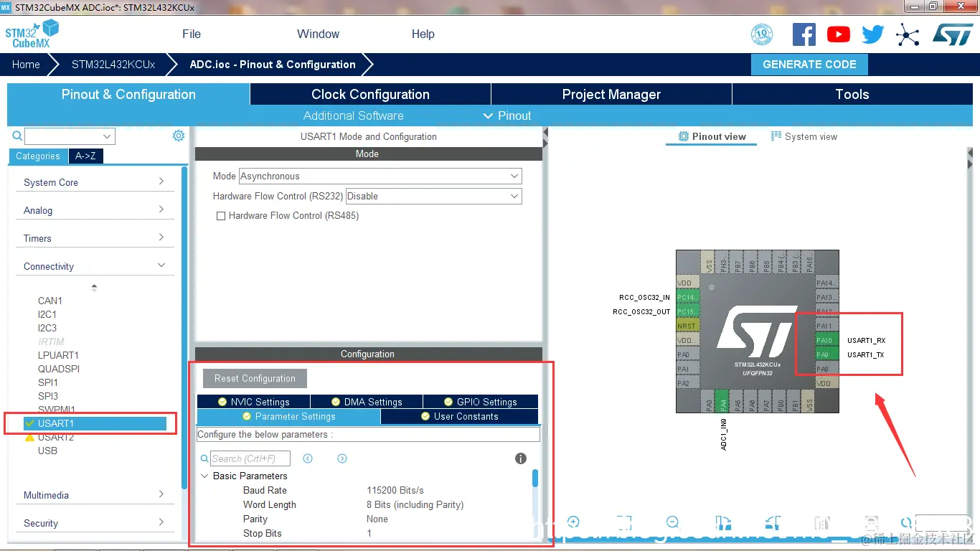Open the DMA Settings tab
The image size is (980, 551).
click(x=367, y=402)
